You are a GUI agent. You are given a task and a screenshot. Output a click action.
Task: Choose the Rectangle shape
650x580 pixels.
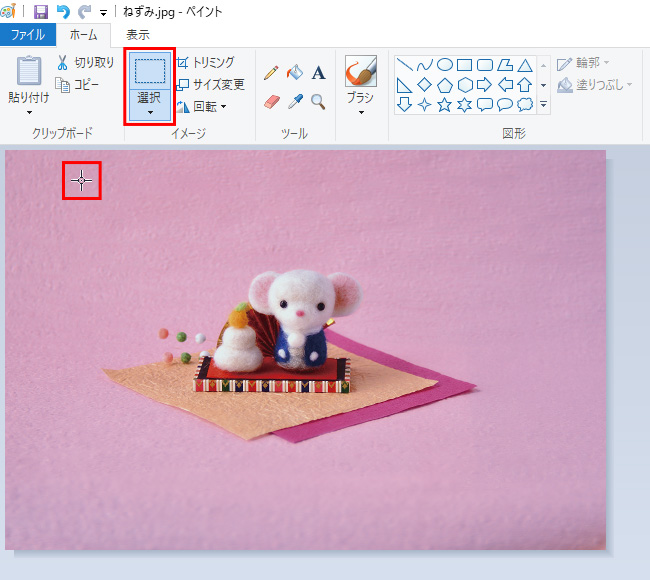[x=464, y=65]
